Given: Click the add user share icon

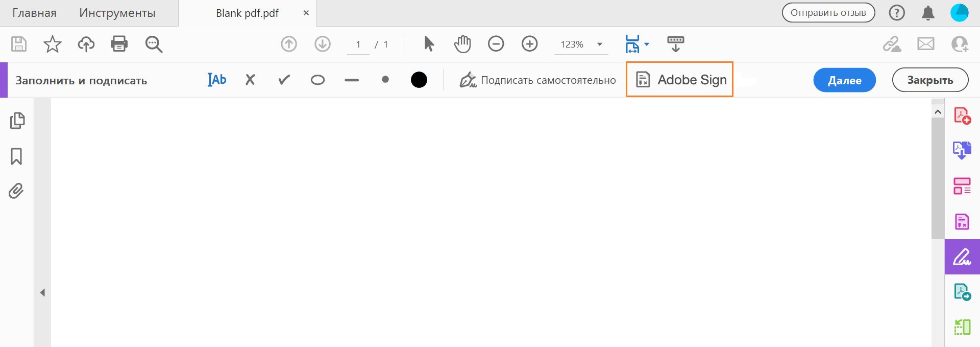Looking at the screenshot, I should tap(960, 44).
